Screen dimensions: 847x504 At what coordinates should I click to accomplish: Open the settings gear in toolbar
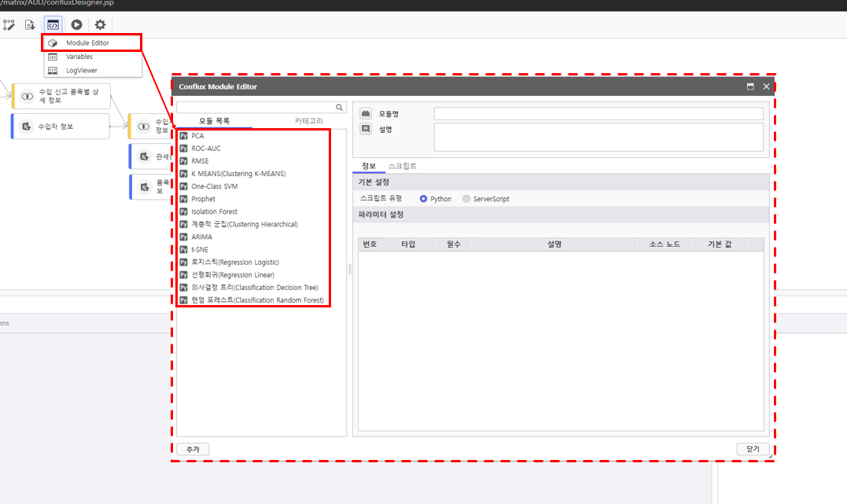(x=100, y=25)
